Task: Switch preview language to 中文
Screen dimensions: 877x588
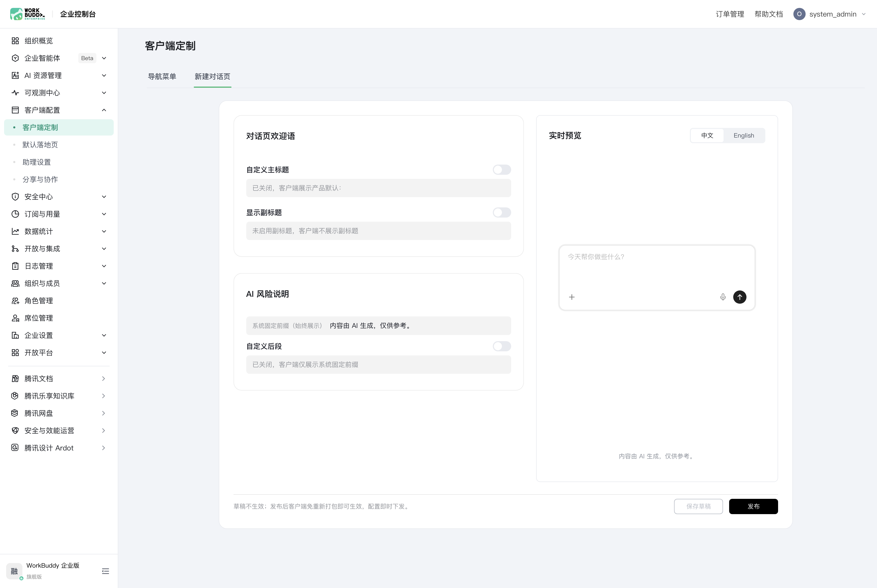Action: point(707,135)
